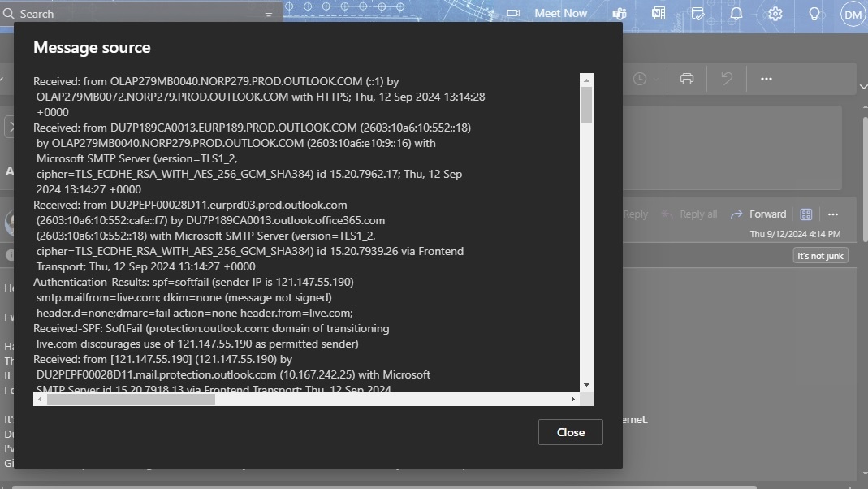Expand the ribbon chevron at the toolbar's end
Image resolution: width=868 pixels, height=489 pixels.
863,86
